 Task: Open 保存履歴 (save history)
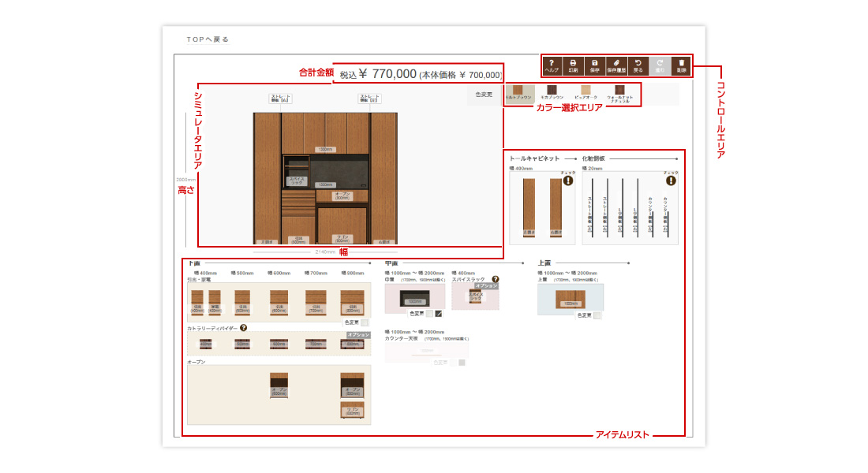point(616,65)
